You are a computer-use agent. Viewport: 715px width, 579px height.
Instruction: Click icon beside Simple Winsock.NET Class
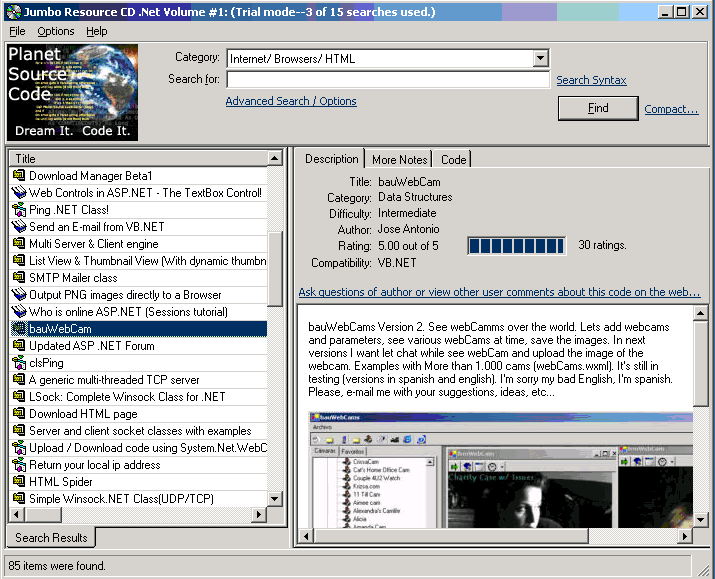(19, 498)
